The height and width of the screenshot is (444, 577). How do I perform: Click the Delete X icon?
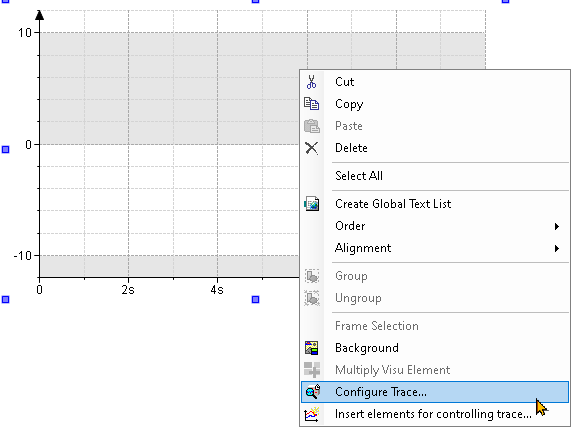click(x=311, y=148)
